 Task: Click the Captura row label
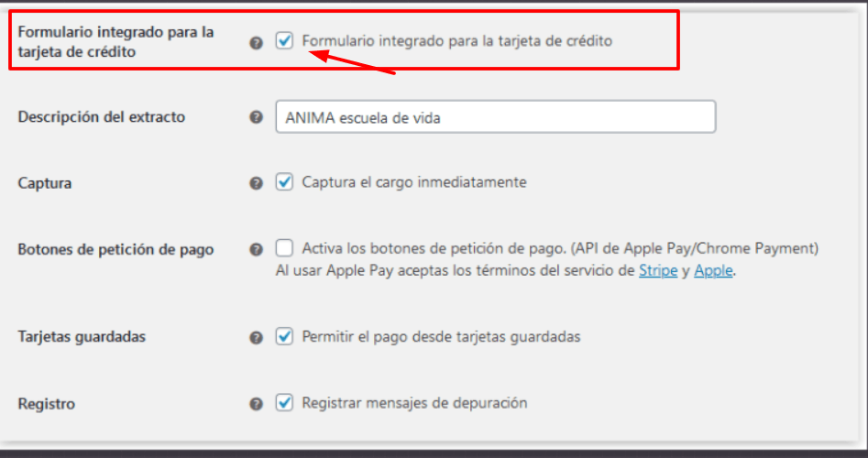coord(45,183)
